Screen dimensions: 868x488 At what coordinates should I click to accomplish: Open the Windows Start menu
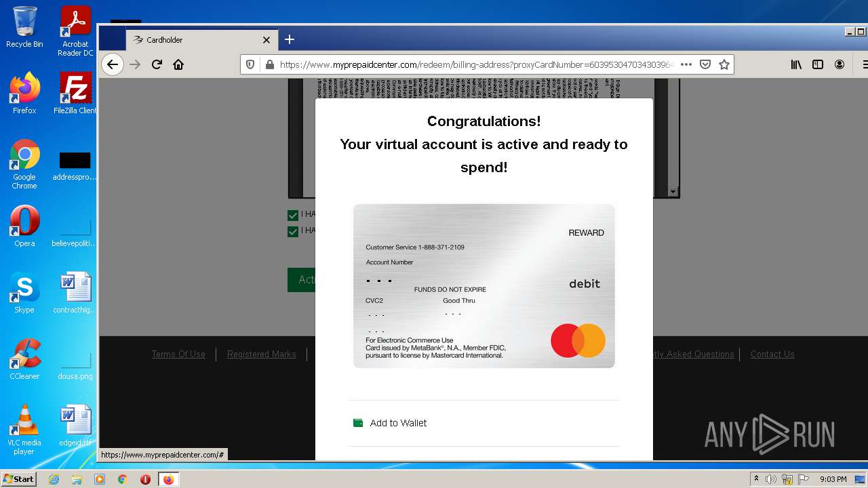coord(19,479)
